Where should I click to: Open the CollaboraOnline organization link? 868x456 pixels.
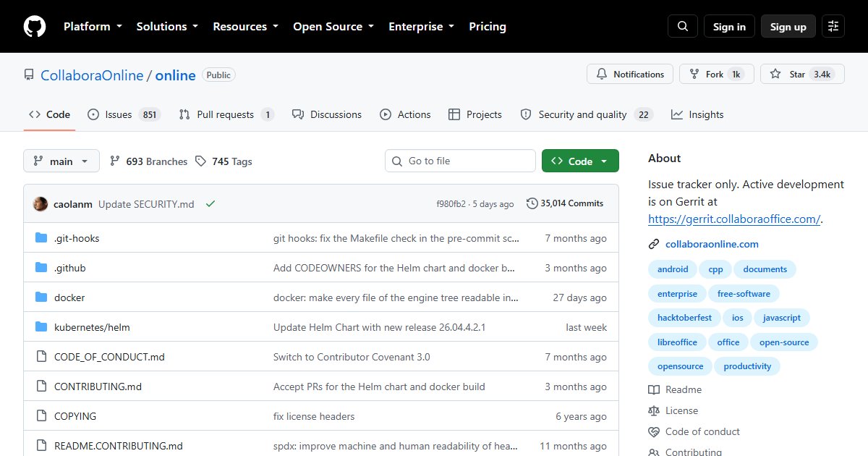click(x=92, y=75)
